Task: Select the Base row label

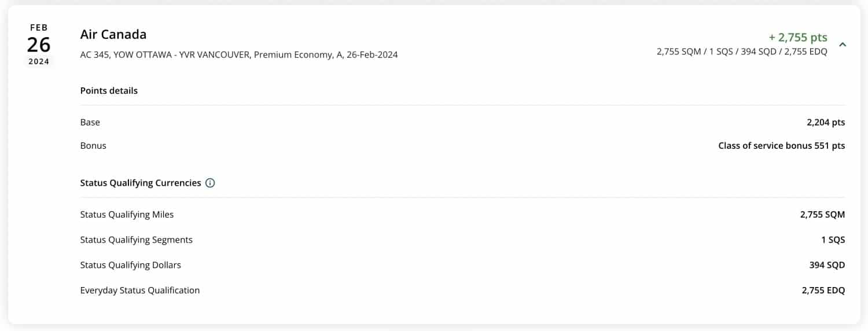Action: pos(90,122)
